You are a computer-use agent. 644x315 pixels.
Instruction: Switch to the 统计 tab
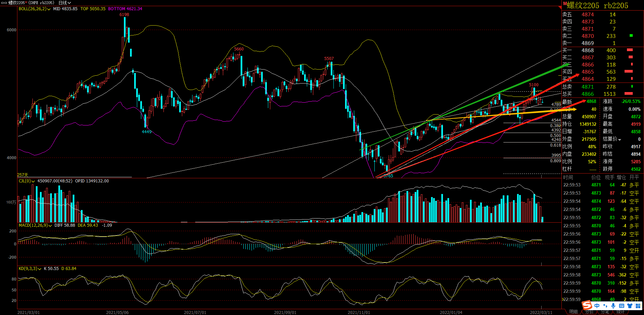tap(620, 312)
